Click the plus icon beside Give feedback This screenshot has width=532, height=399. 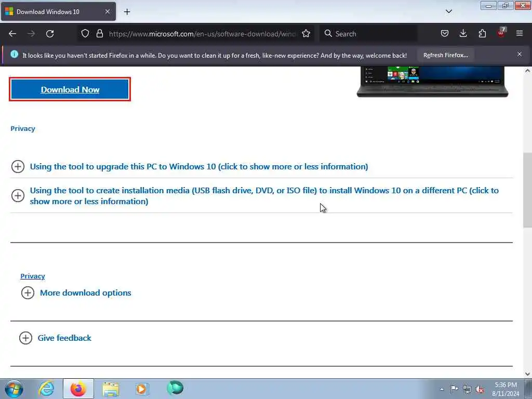pyautogui.click(x=25, y=338)
